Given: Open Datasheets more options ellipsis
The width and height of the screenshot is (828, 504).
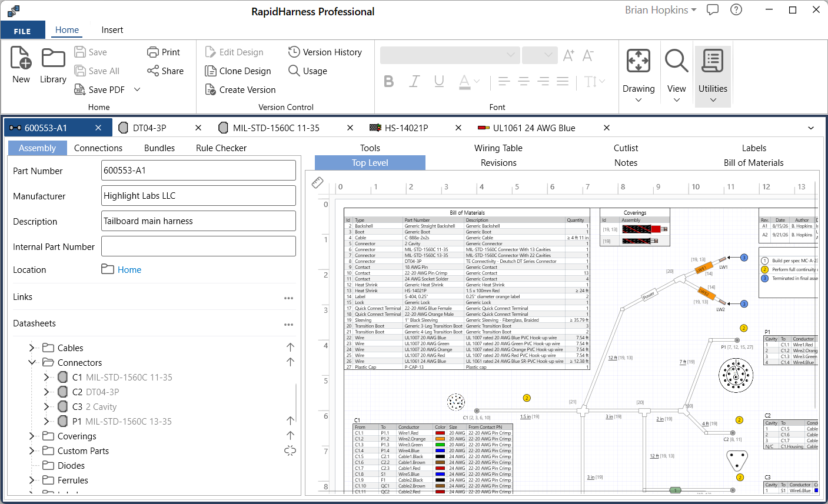Looking at the screenshot, I should coord(288,325).
